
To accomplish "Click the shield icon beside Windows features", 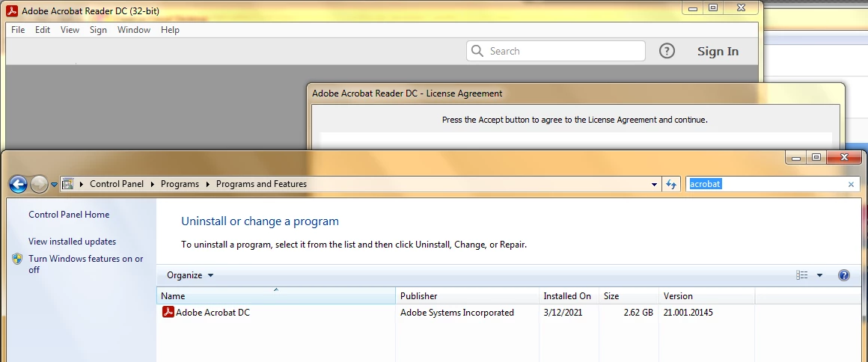I will (18, 259).
